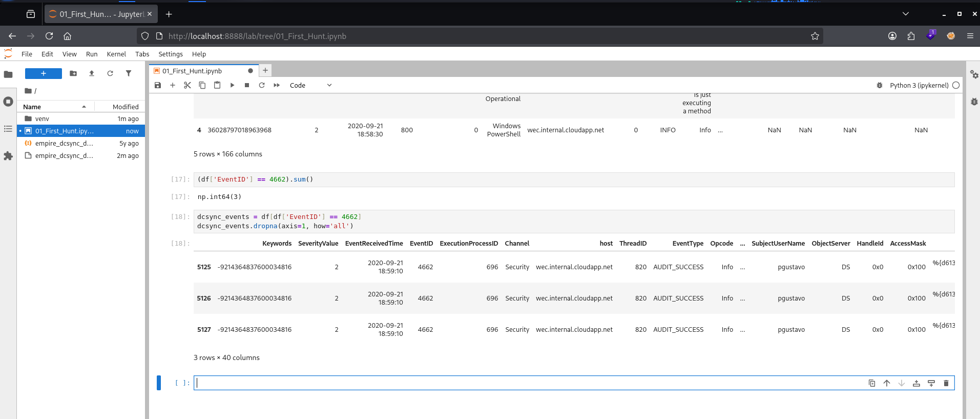Duplicate the active cell using the cell toolbar
980x419 pixels.
click(872, 383)
